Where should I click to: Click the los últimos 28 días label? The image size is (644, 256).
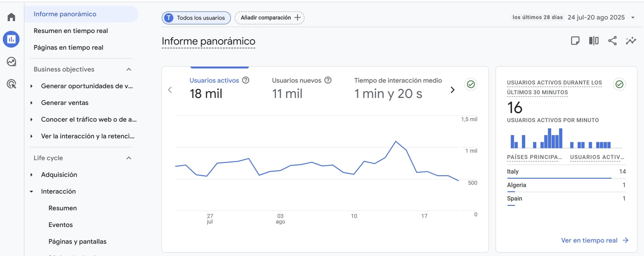(x=538, y=17)
